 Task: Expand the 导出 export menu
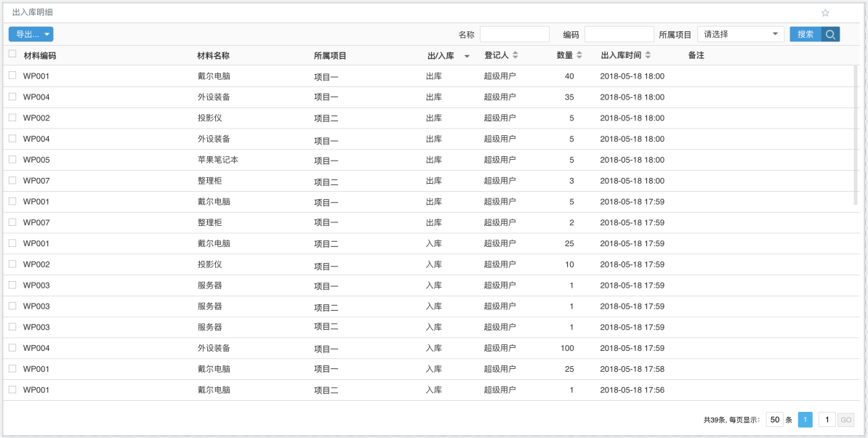coord(29,33)
